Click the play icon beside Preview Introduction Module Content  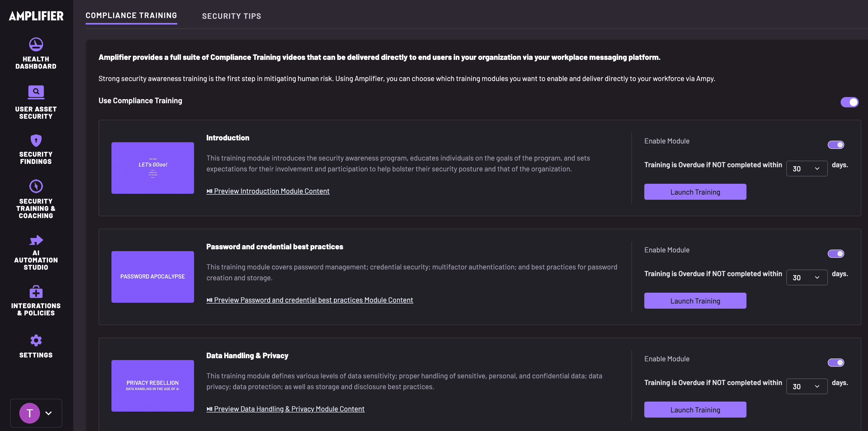(x=209, y=191)
